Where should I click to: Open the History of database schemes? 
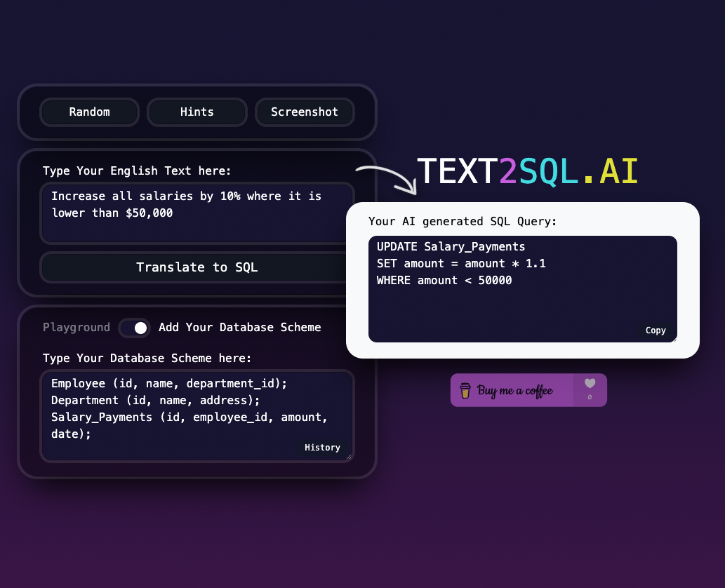322,448
